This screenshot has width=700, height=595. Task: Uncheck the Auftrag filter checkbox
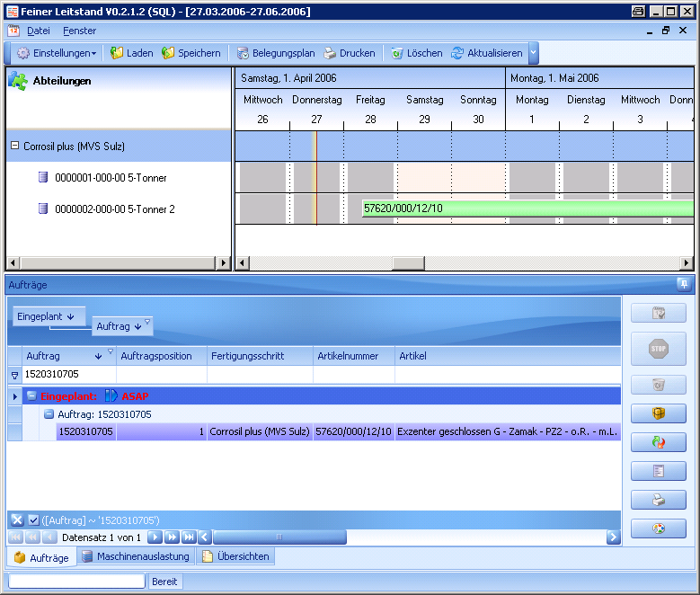[x=33, y=520]
